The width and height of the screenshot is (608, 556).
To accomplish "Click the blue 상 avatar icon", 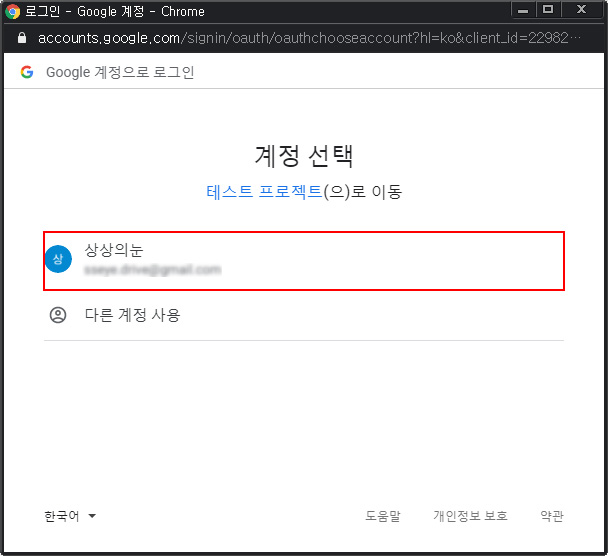I will click(x=58, y=259).
